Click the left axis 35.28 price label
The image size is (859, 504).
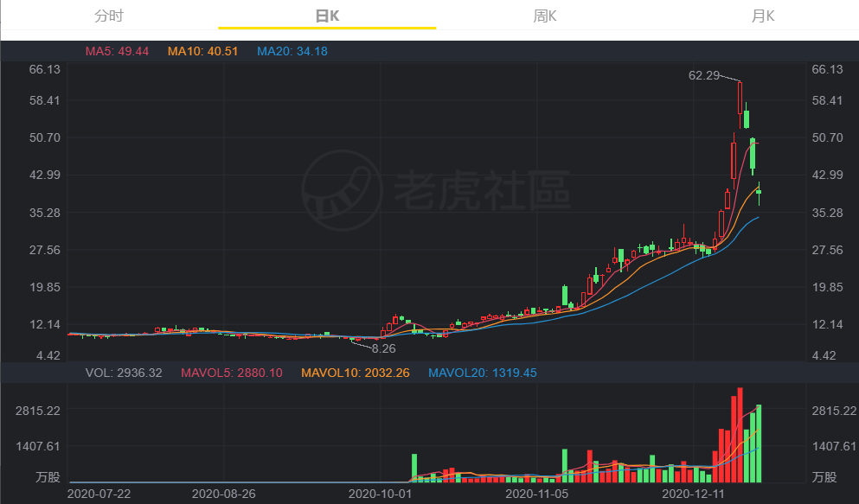click(x=45, y=213)
